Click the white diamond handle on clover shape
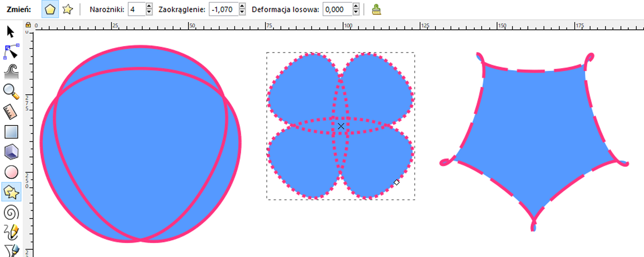 (x=396, y=182)
